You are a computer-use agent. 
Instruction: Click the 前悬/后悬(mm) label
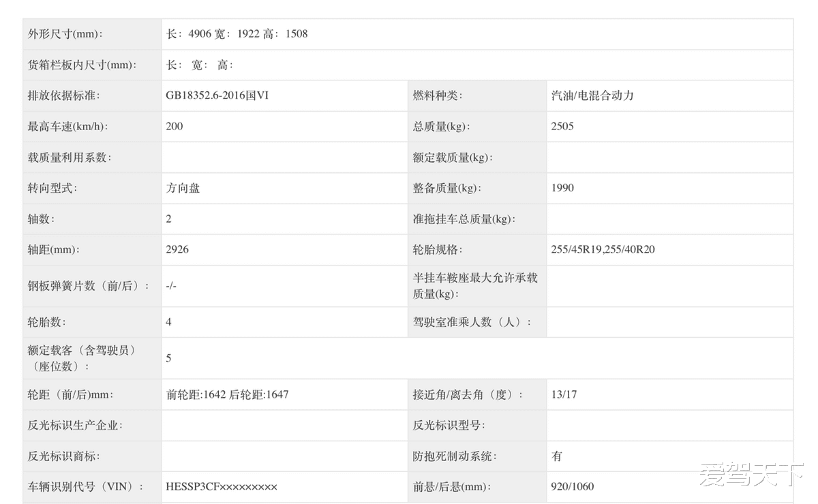pos(451,487)
